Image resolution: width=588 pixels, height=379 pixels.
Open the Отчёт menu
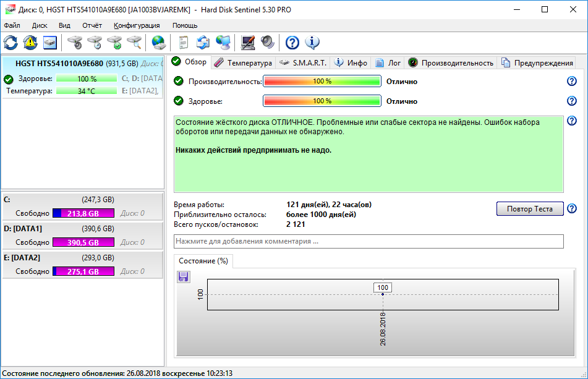92,25
